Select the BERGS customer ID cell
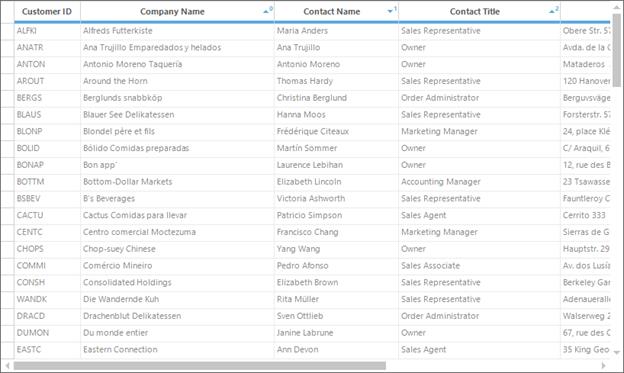The height and width of the screenshot is (373, 624). coord(47,98)
